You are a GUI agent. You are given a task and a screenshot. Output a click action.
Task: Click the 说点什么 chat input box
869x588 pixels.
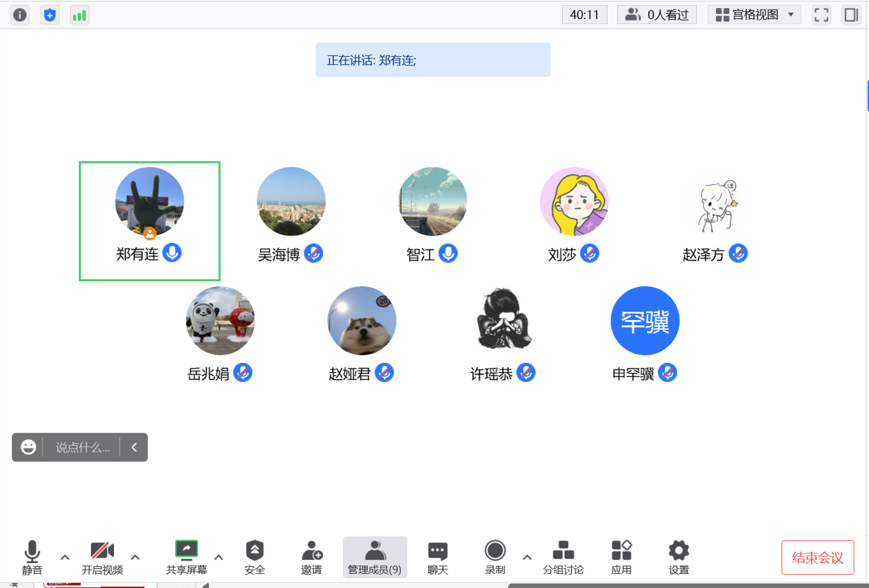[x=82, y=447]
